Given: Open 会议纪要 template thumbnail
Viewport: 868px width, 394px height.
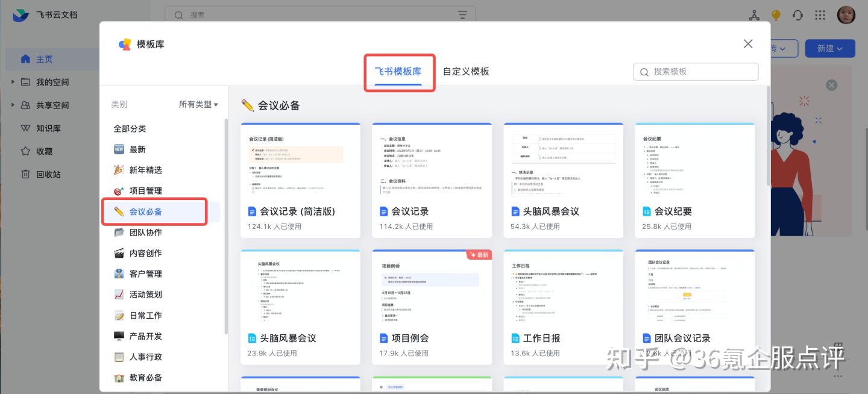Looking at the screenshot, I should coord(694,160).
